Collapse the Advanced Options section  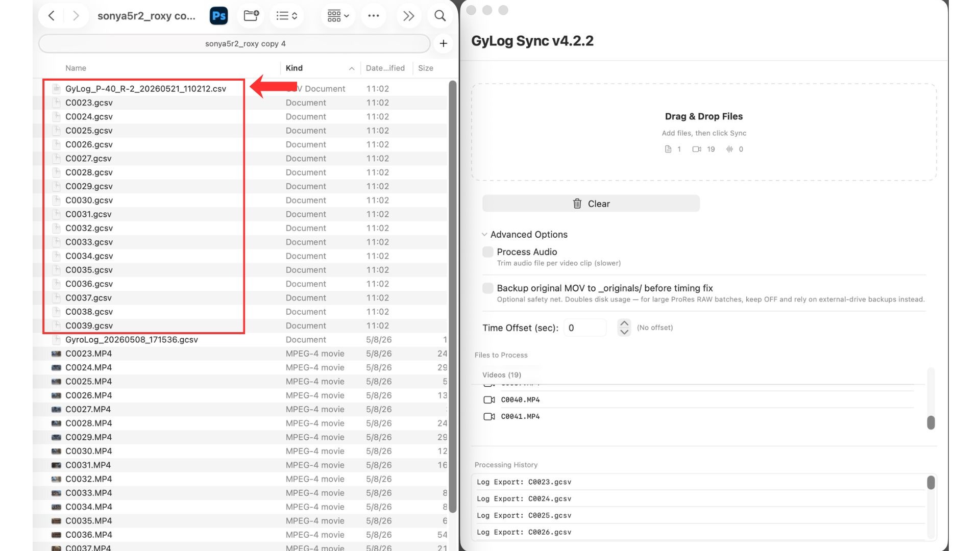484,235
